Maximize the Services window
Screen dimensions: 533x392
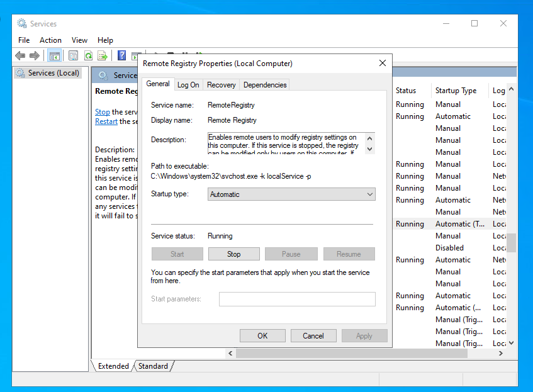point(474,23)
